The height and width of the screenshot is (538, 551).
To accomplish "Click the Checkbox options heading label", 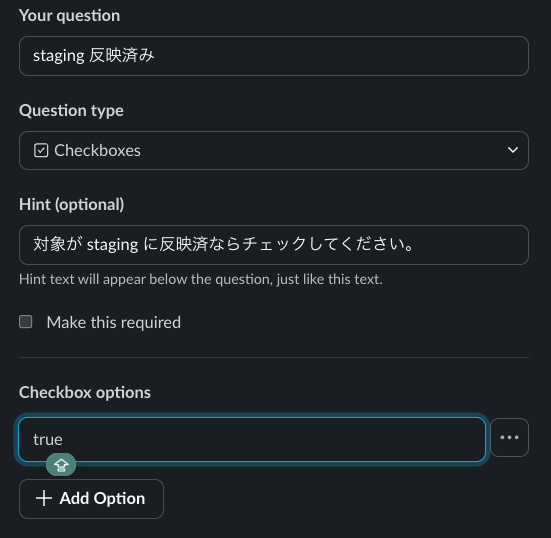I will [85, 393].
